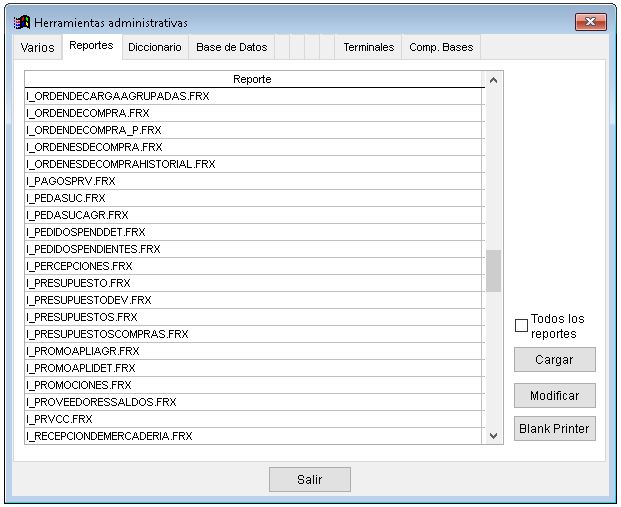The width and height of the screenshot is (621, 507).
Task: Open the Comp. Bases tab
Action: (x=441, y=47)
